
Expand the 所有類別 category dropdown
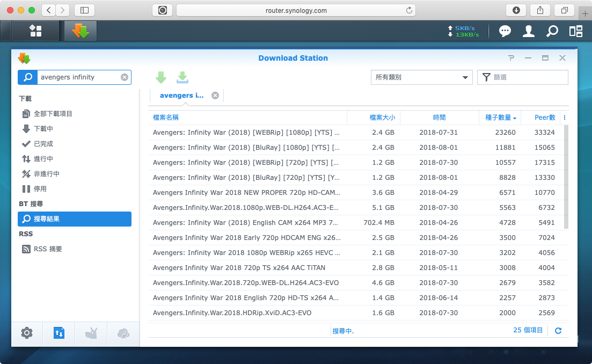coord(421,77)
